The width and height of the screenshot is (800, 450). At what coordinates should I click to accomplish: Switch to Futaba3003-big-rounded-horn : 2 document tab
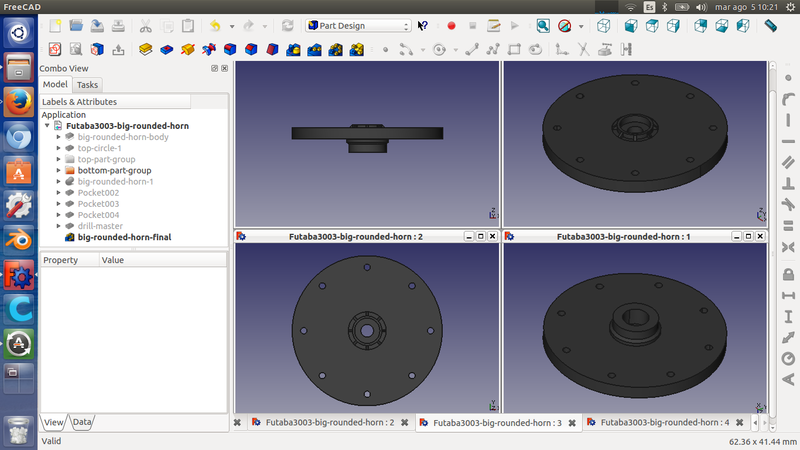(328, 423)
